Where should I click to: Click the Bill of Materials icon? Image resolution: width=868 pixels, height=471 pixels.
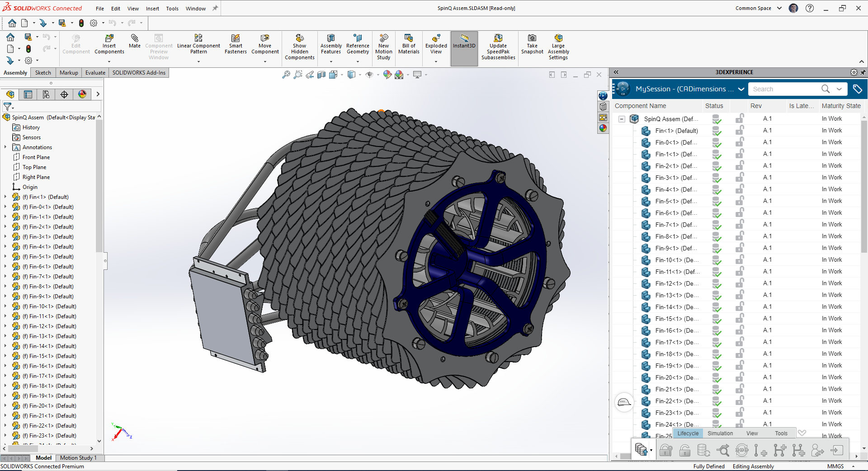409,38
